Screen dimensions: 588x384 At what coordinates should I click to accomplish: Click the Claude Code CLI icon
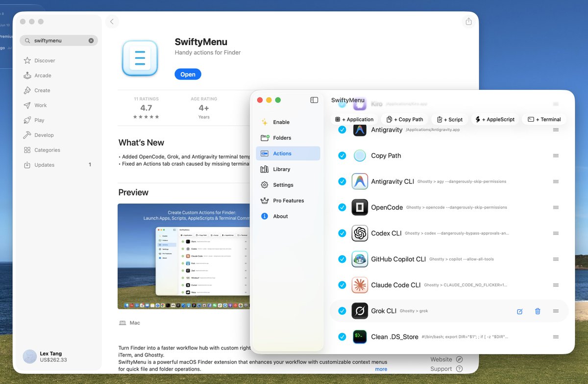coord(360,285)
